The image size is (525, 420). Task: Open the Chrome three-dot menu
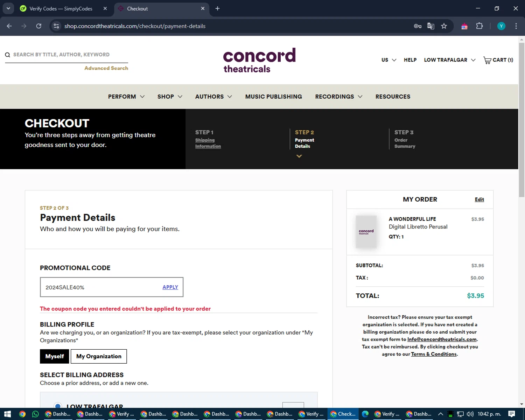(x=516, y=26)
